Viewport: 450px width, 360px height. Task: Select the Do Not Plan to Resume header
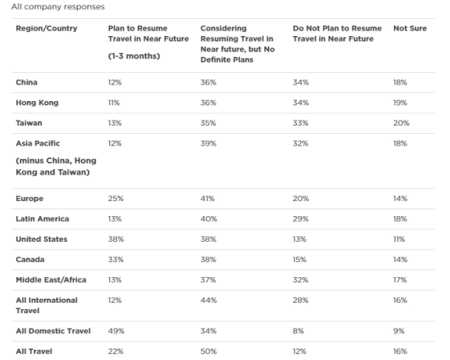(x=337, y=33)
